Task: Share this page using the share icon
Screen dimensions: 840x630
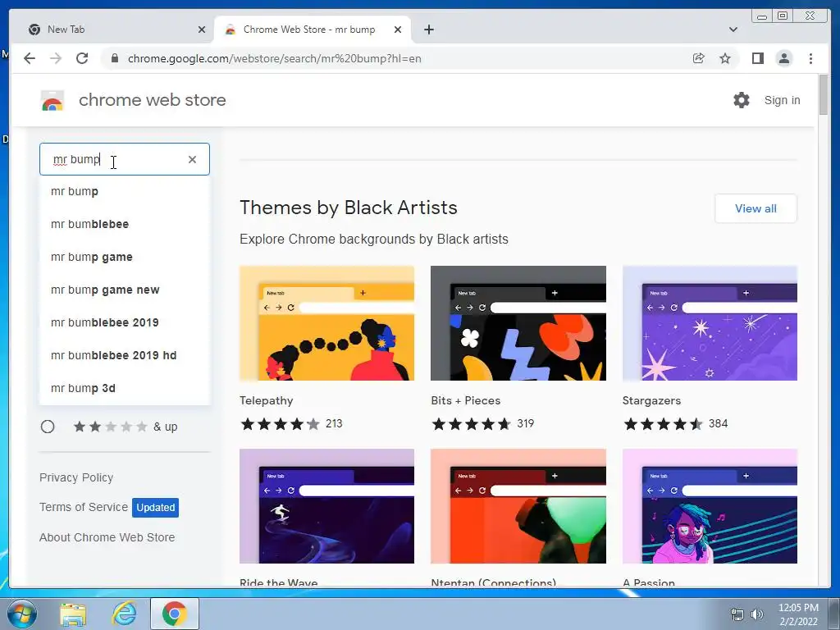Action: (699, 58)
